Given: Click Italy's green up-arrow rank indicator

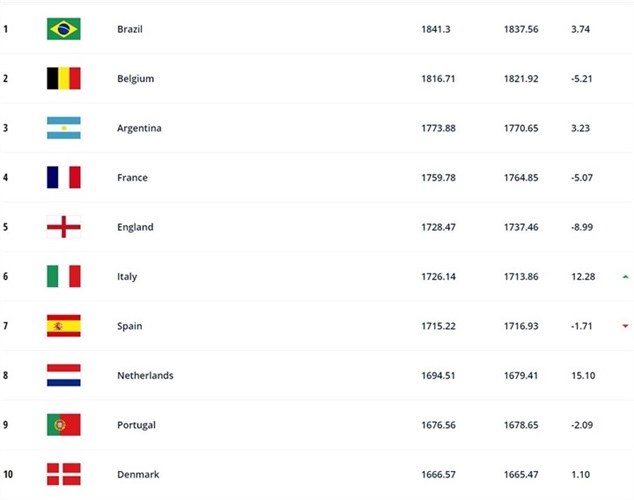Looking at the screenshot, I should (625, 276).
